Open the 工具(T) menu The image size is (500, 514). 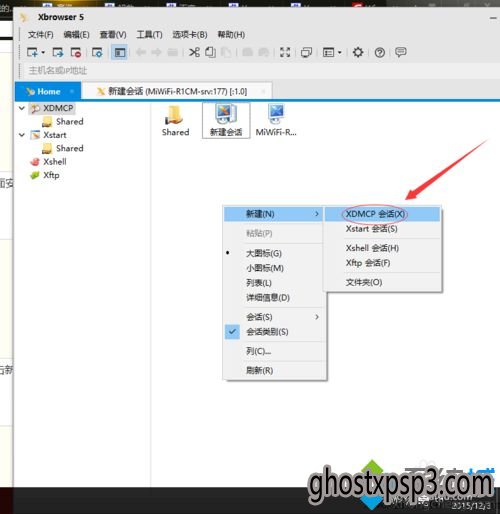pyautogui.click(x=149, y=35)
